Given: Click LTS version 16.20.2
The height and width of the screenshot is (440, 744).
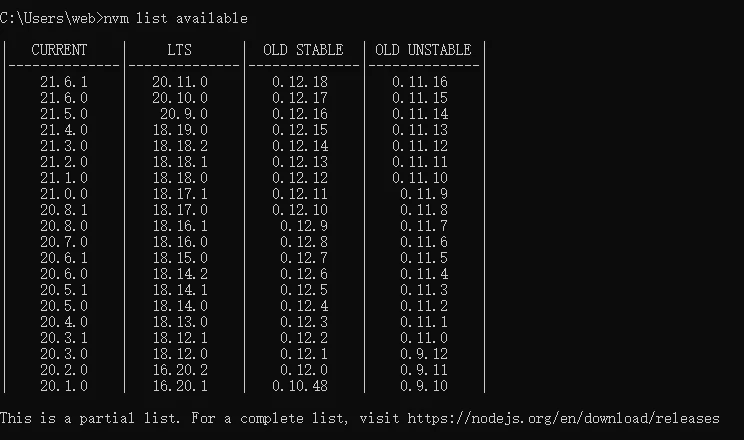Looking at the screenshot, I should point(180,370).
